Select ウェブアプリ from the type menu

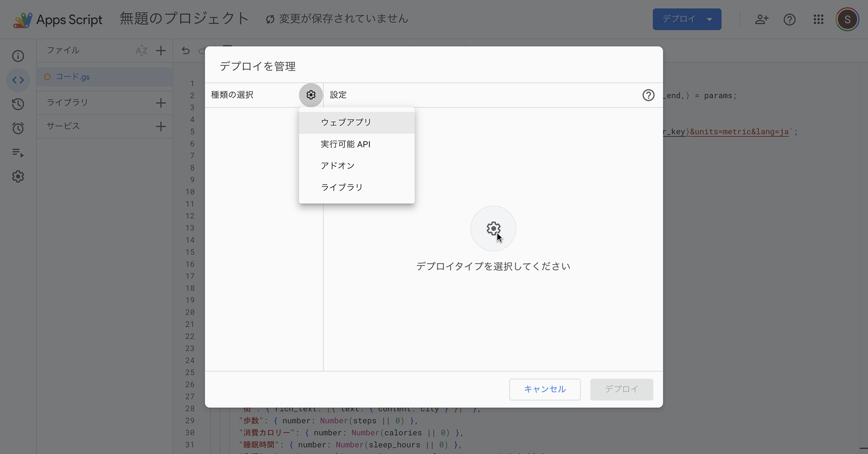(346, 122)
